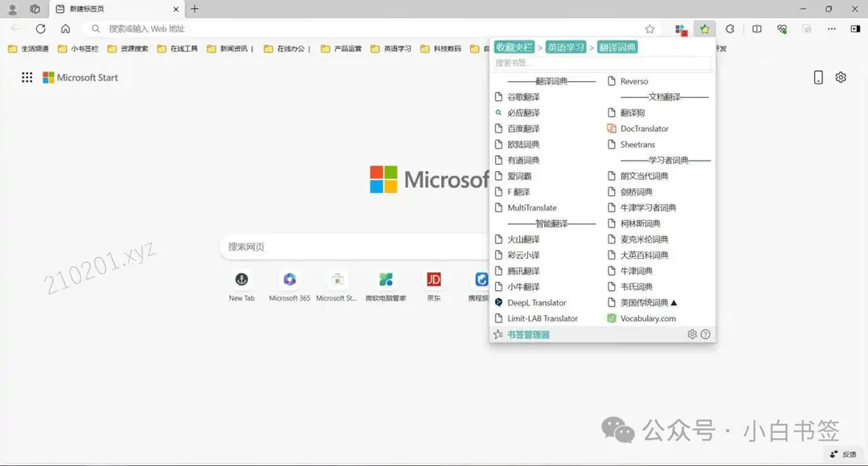Open the 资源搜索 bookmark folder
868x466 pixels.
[128, 49]
